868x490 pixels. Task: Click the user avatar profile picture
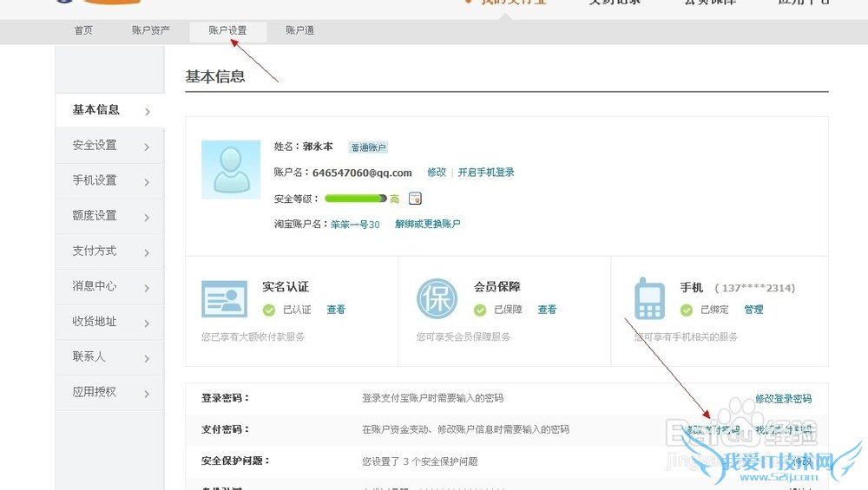[231, 169]
